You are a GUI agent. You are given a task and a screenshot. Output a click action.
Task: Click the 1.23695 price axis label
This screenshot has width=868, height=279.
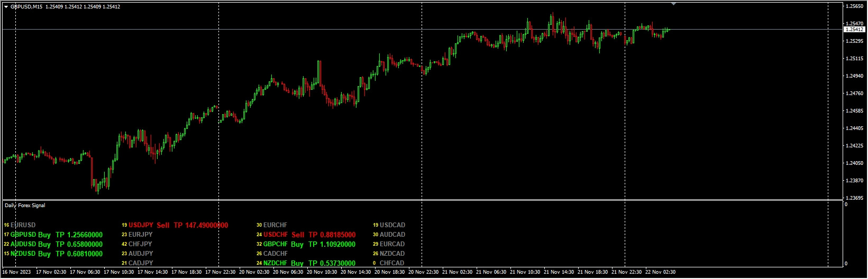pyautogui.click(x=855, y=198)
